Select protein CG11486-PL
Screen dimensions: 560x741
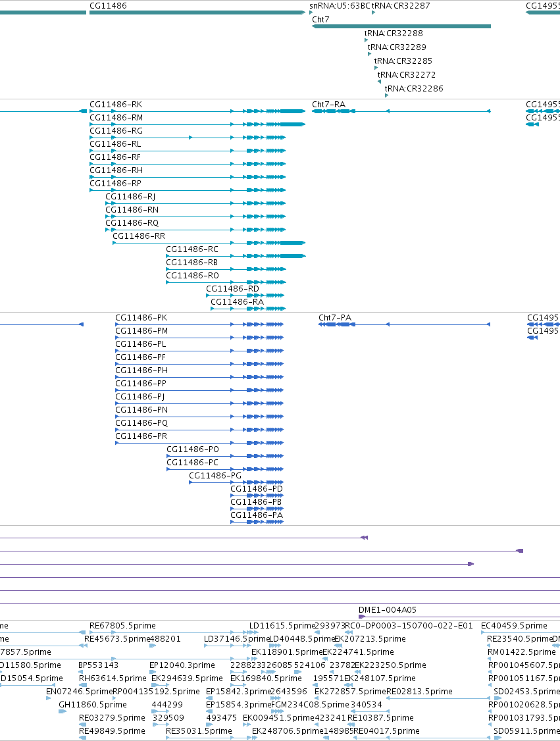pos(141,344)
